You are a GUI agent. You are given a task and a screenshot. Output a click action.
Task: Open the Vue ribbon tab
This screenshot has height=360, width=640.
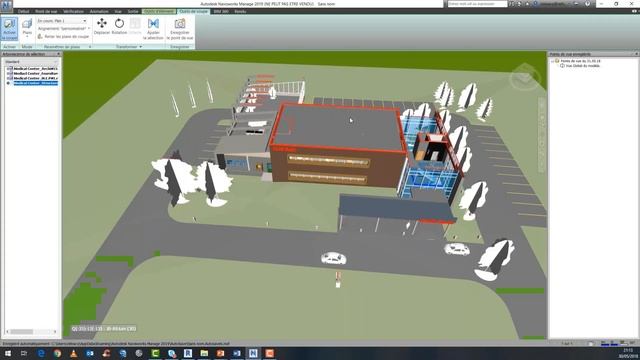click(118, 11)
